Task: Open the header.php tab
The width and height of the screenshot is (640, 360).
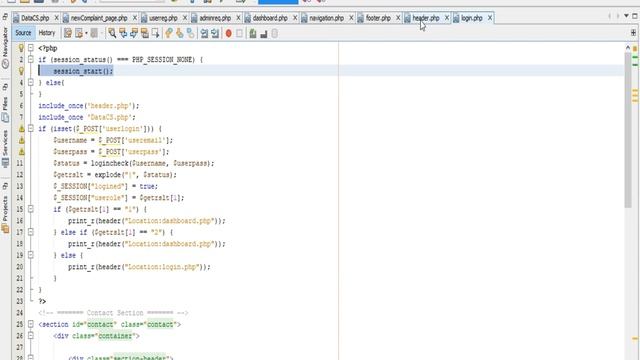Action: point(426,18)
